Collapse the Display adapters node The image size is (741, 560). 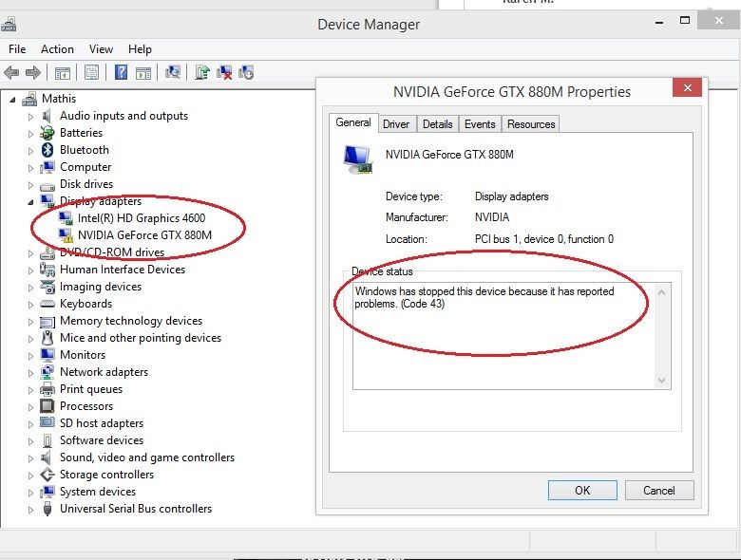[30, 202]
